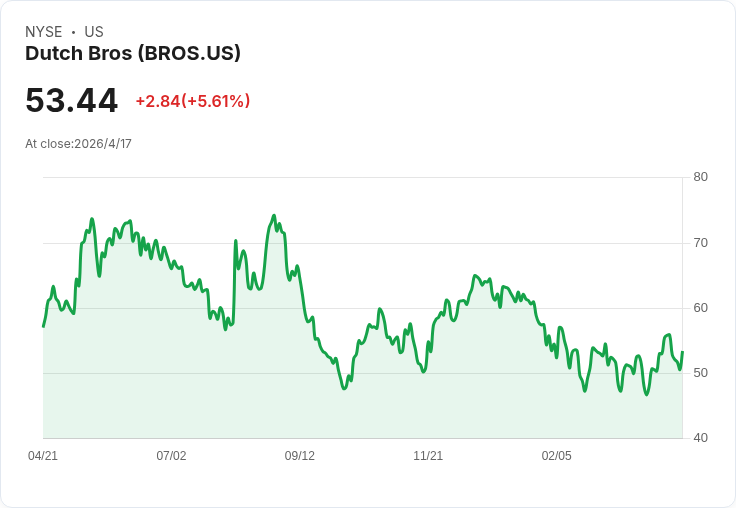Click the 50 y-axis label
Viewport: 736px width, 508px height.
pos(700,373)
